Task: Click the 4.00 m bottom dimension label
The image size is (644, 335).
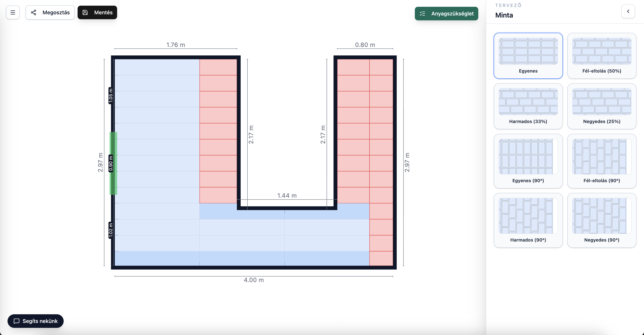Action: click(x=254, y=280)
